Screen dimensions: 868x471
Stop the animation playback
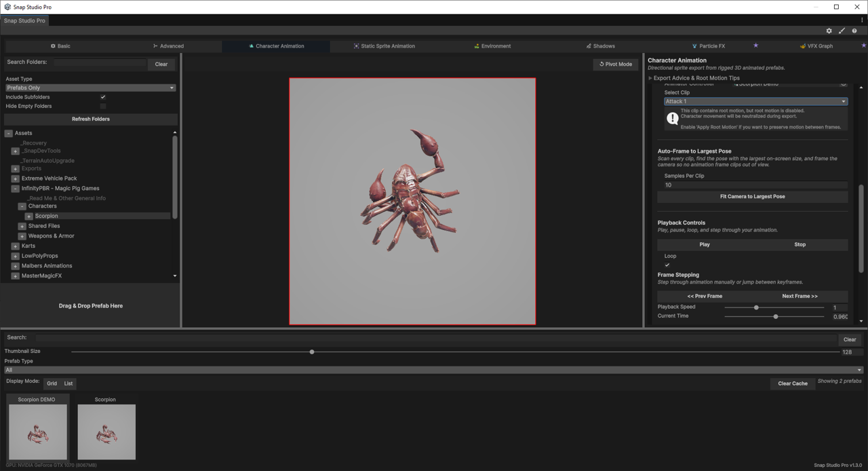coord(800,244)
